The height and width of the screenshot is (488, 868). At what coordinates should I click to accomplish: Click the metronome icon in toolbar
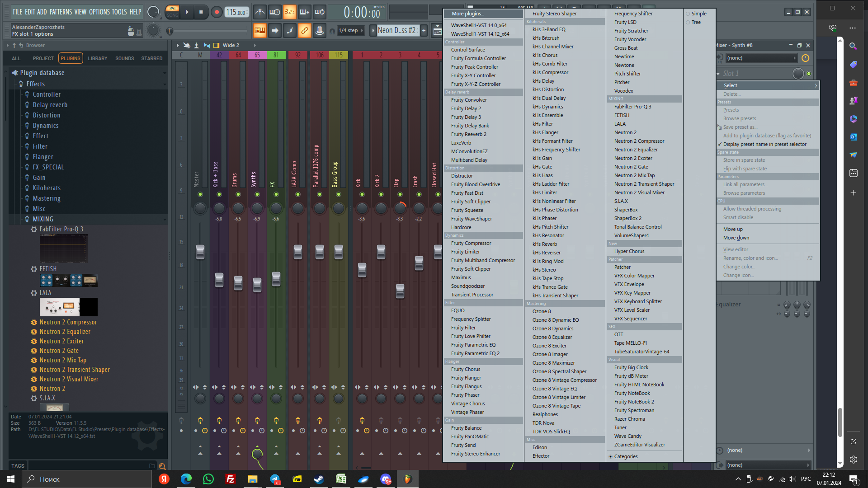(x=259, y=12)
